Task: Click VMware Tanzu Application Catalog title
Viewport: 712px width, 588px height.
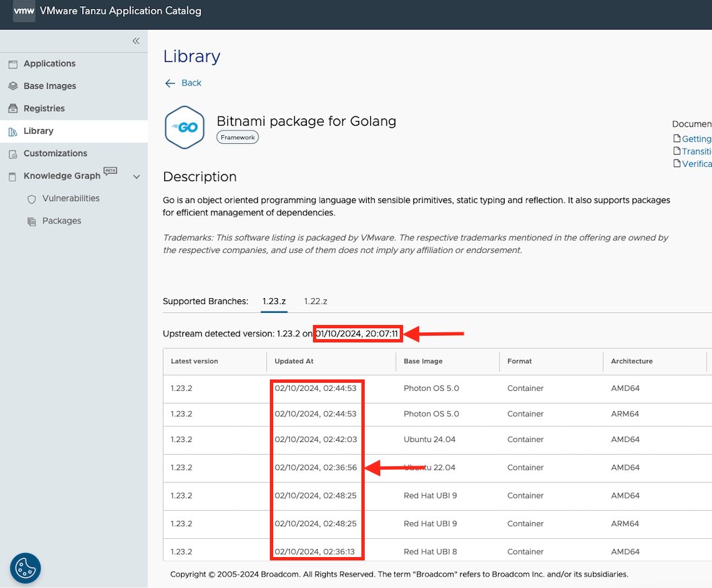Action: tap(120, 11)
